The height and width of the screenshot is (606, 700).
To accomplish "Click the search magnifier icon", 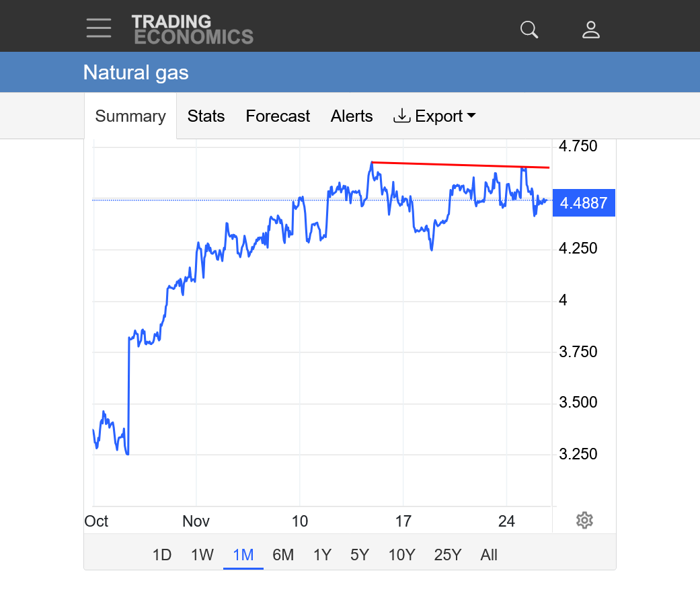I will coord(529,30).
